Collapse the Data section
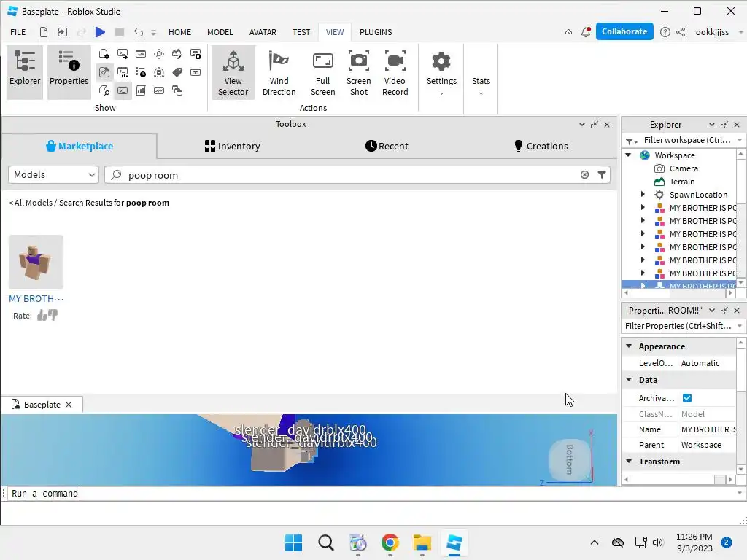Image resolution: width=747 pixels, height=560 pixels. click(x=629, y=379)
